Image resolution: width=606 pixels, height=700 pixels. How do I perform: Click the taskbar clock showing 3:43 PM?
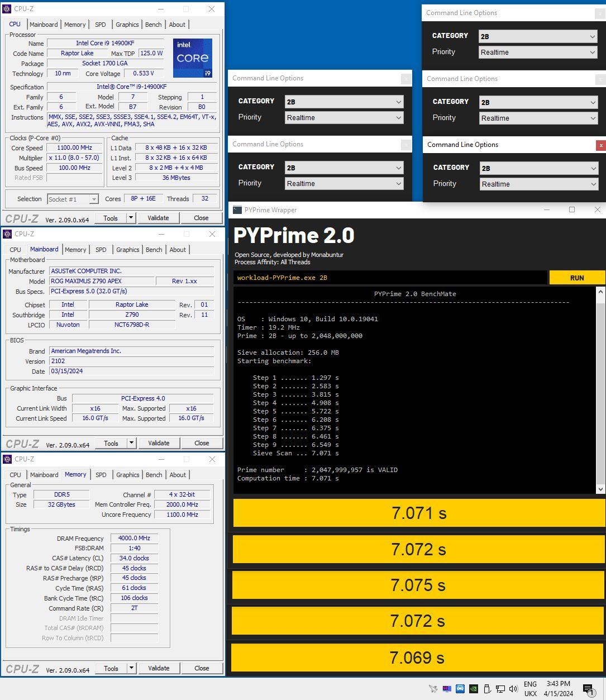pyautogui.click(x=558, y=689)
